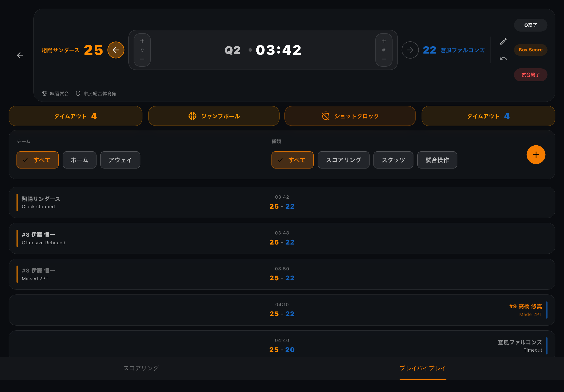Click the back arrow at far left
The width and height of the screenshot is (564, 392).
point(20,55)
